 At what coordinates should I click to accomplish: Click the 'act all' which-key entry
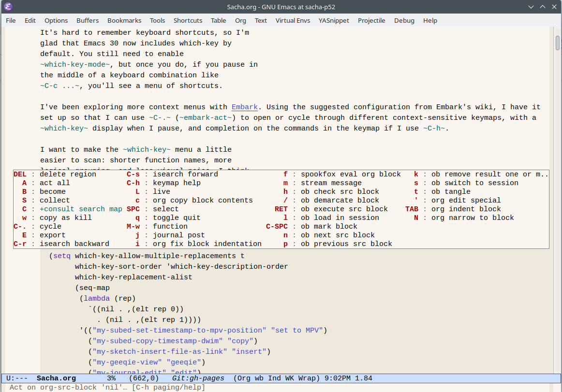click(x=55, y=183)
